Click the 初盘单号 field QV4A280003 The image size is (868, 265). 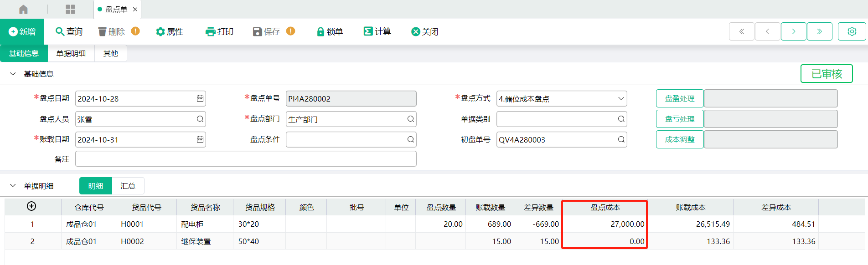562,140
